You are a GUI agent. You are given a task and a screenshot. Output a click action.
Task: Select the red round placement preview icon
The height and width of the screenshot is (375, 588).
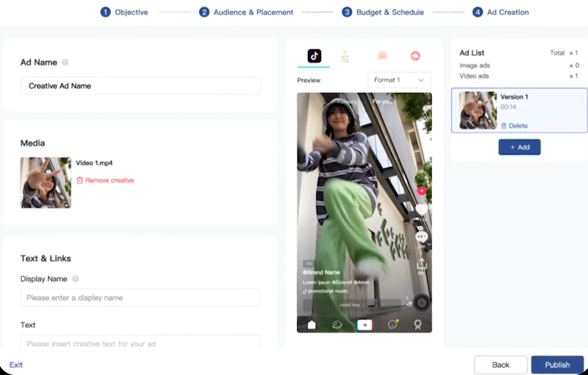pos(415,56)
